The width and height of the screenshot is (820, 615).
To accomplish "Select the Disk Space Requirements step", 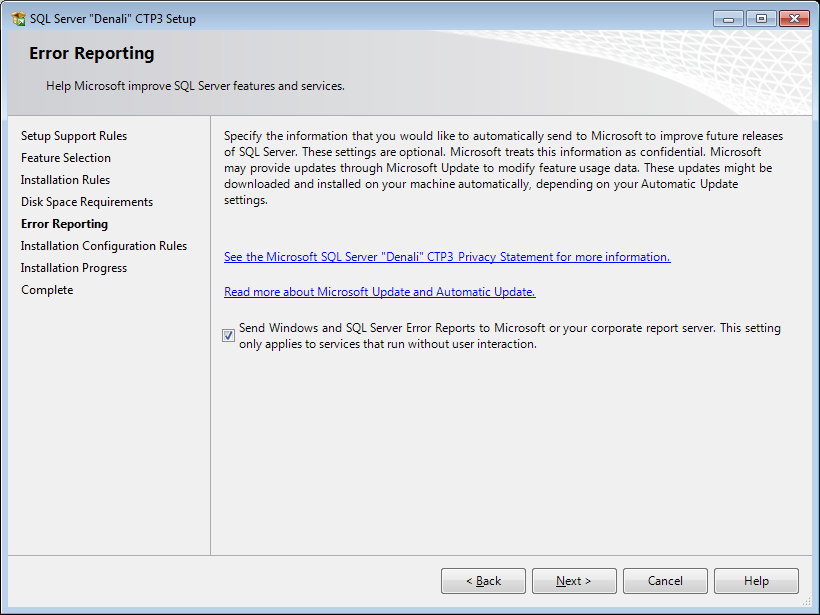I will point(87,202).
